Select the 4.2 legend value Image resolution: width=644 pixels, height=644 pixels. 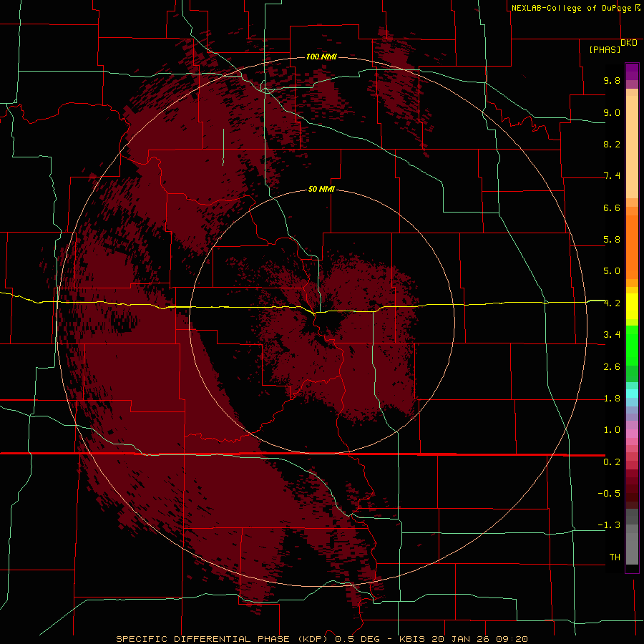tap(612, 303)
